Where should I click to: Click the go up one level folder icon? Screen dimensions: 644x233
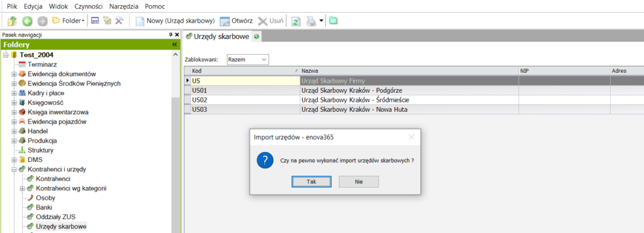(13, 21)
